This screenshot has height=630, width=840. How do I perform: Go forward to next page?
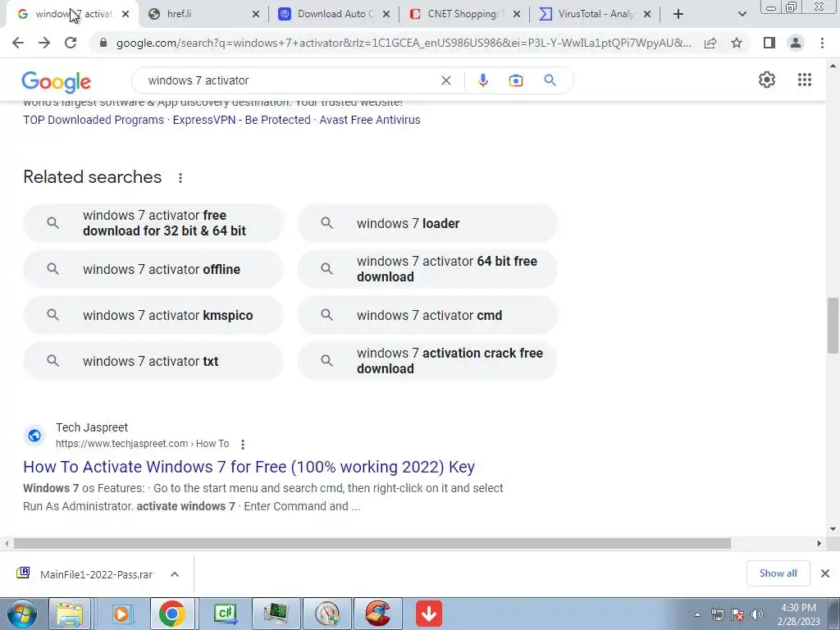44,43
